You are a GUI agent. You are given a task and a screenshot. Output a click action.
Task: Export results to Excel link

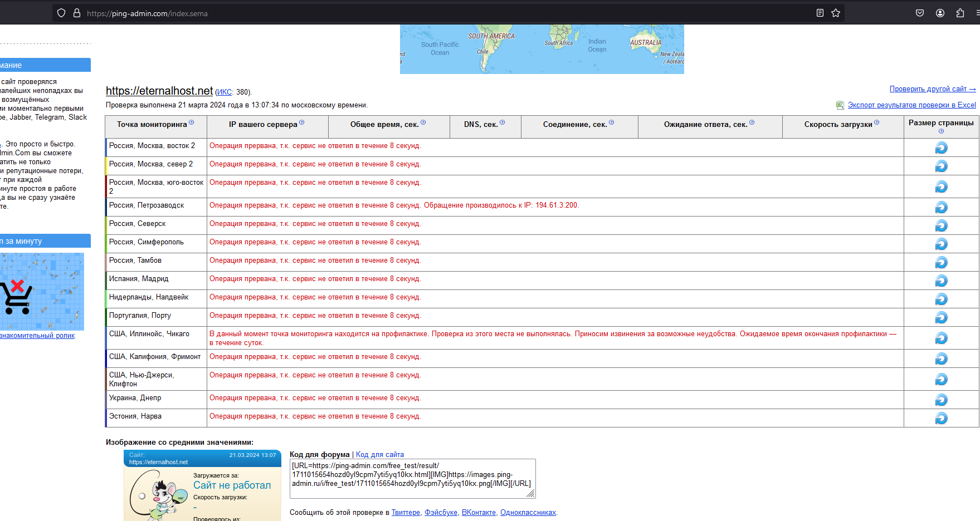tap(911, 105)
